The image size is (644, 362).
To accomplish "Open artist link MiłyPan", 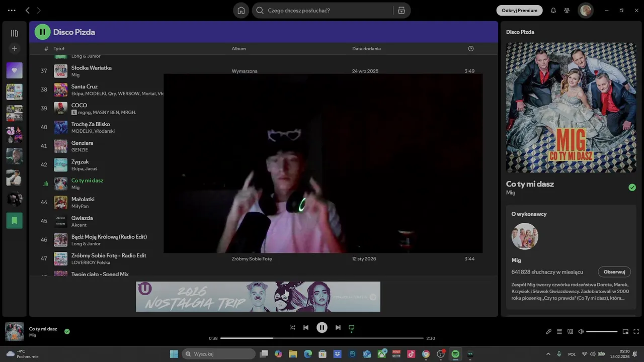I will (x=80, y=206).
